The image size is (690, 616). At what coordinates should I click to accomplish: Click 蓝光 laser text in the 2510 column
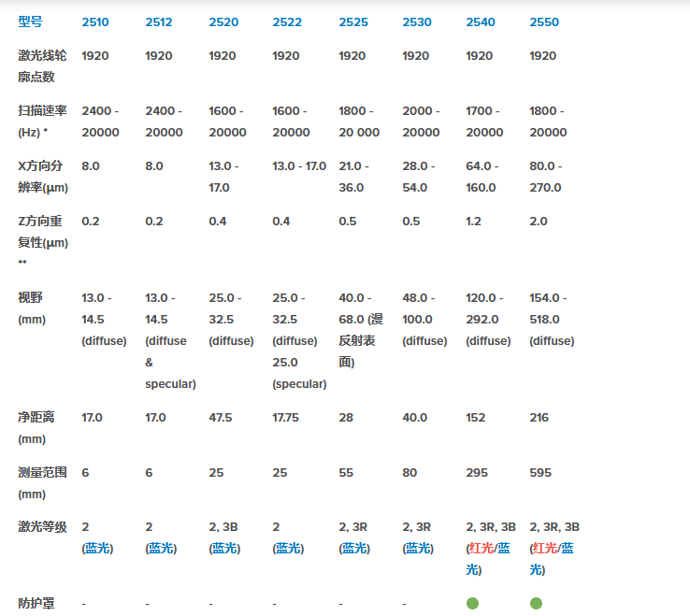click(x=97, y=549)
